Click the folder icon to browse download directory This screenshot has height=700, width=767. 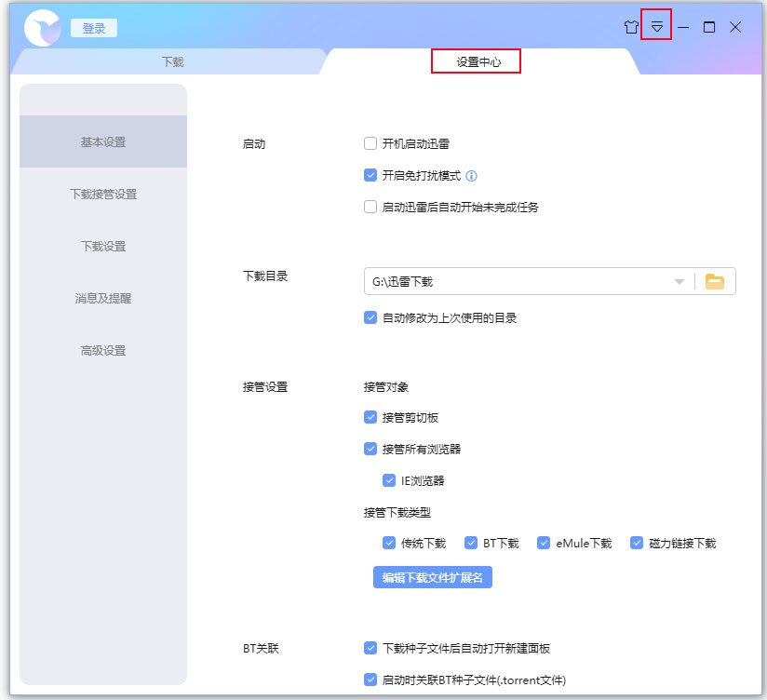click(715, 280)
